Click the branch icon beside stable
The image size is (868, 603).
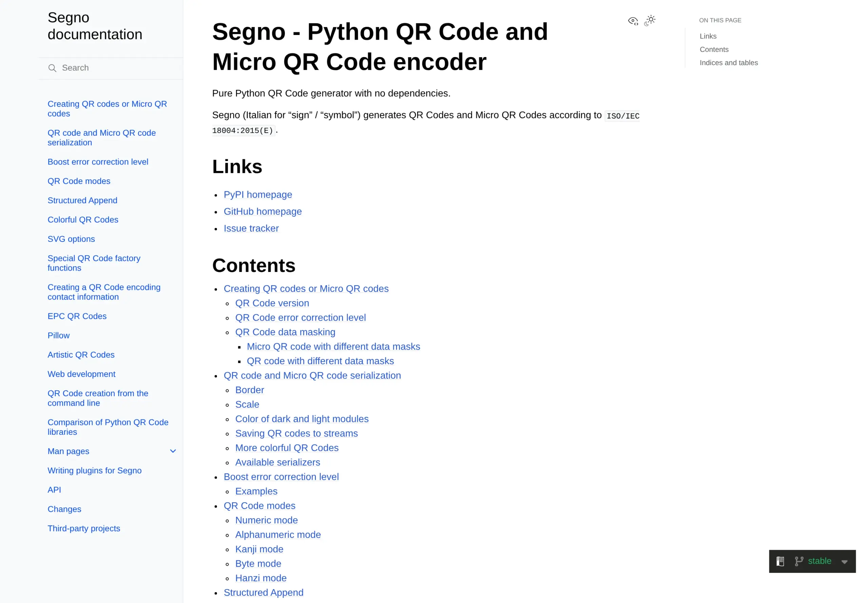798,561
